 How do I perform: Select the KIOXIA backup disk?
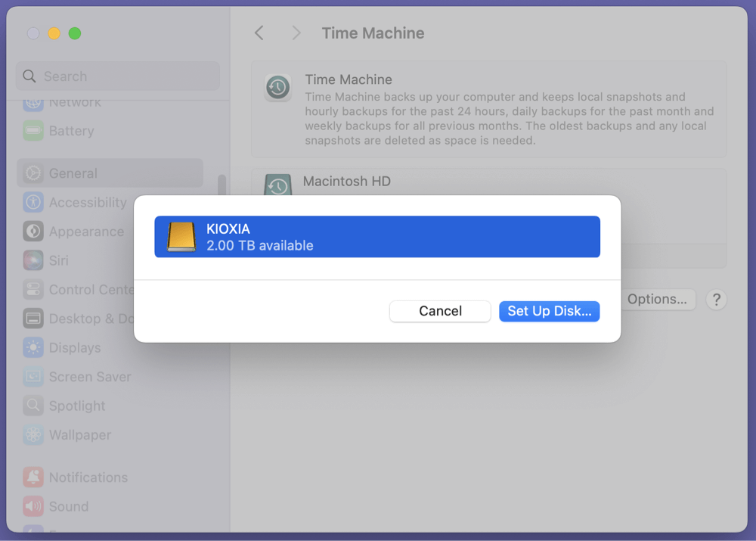pyautogui.click(x=377, y=236)
